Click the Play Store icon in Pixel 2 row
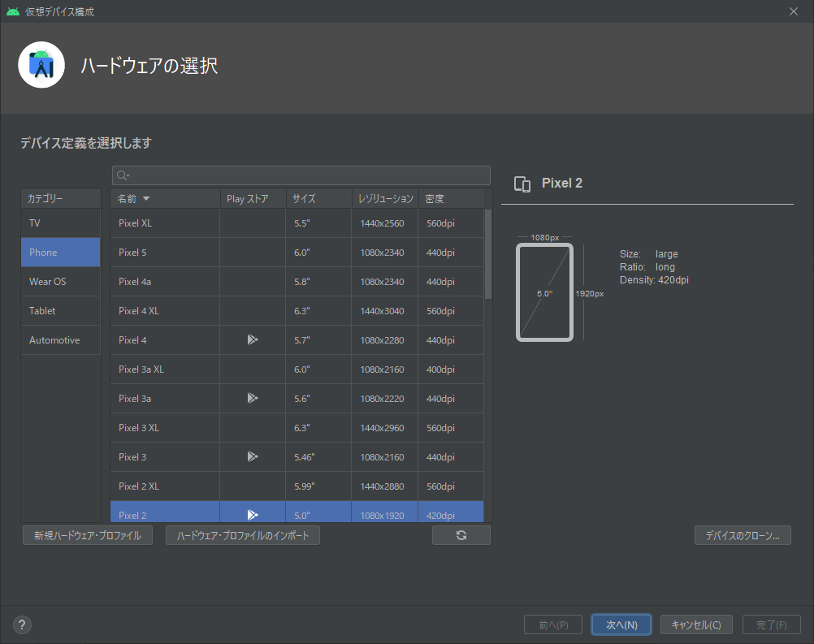This screenshot has width=814, height=644. [x=253, y=515]
